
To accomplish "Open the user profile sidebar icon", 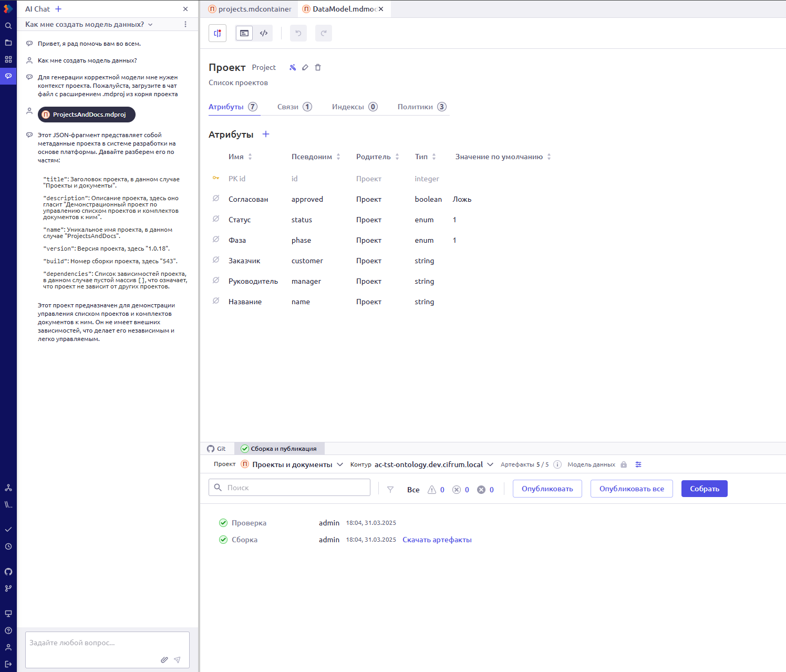I will (8, 647).
